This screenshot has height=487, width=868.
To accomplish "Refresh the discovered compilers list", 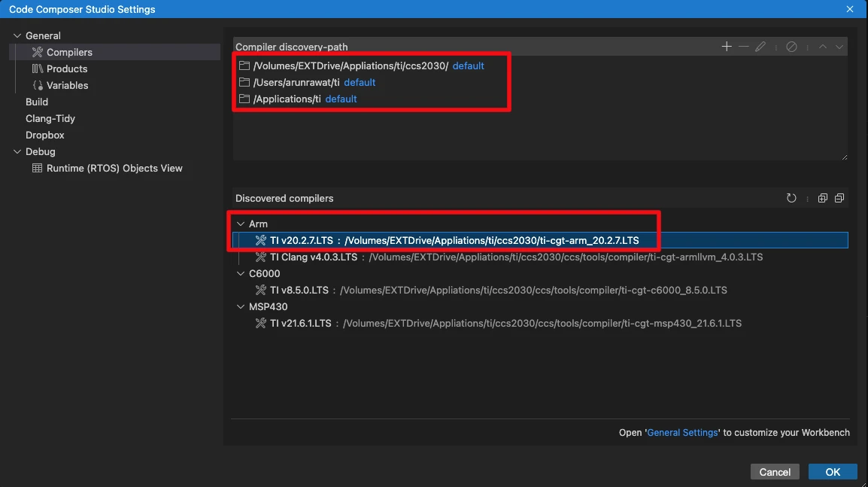I will [791, 199].
